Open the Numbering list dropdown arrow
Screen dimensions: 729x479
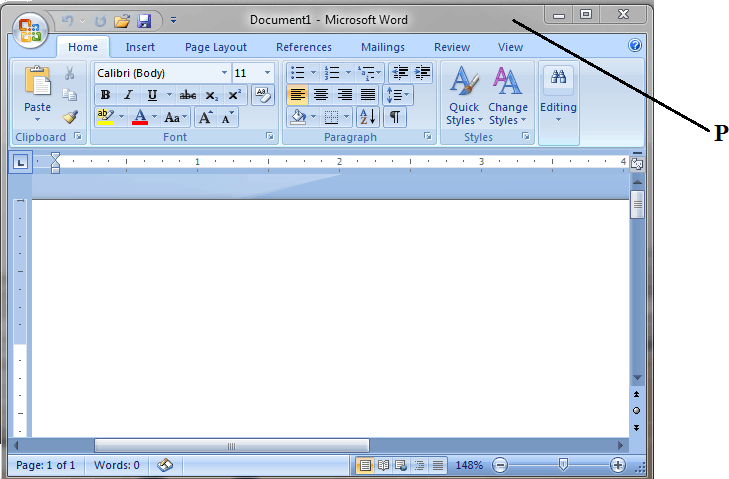coord(348,73)
